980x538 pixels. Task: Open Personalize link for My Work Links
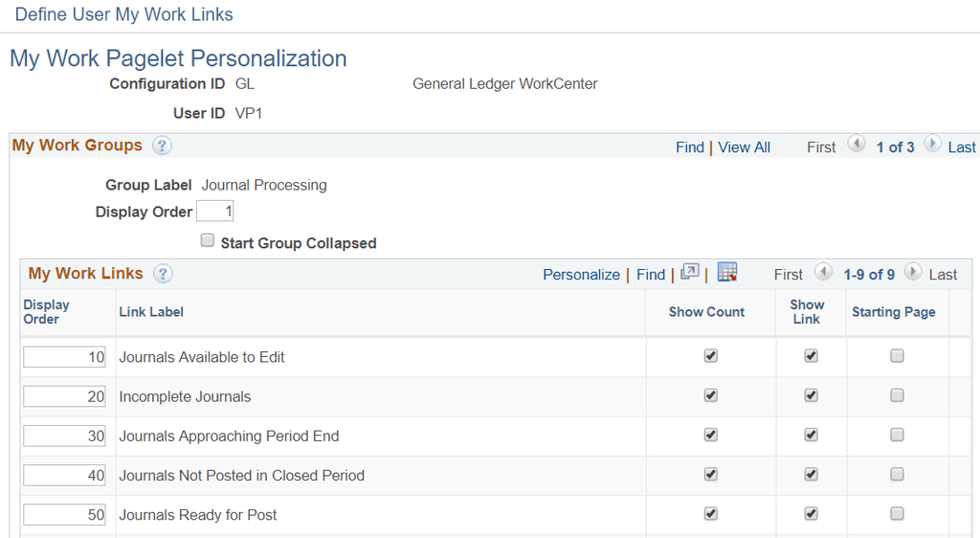[581, 275]
